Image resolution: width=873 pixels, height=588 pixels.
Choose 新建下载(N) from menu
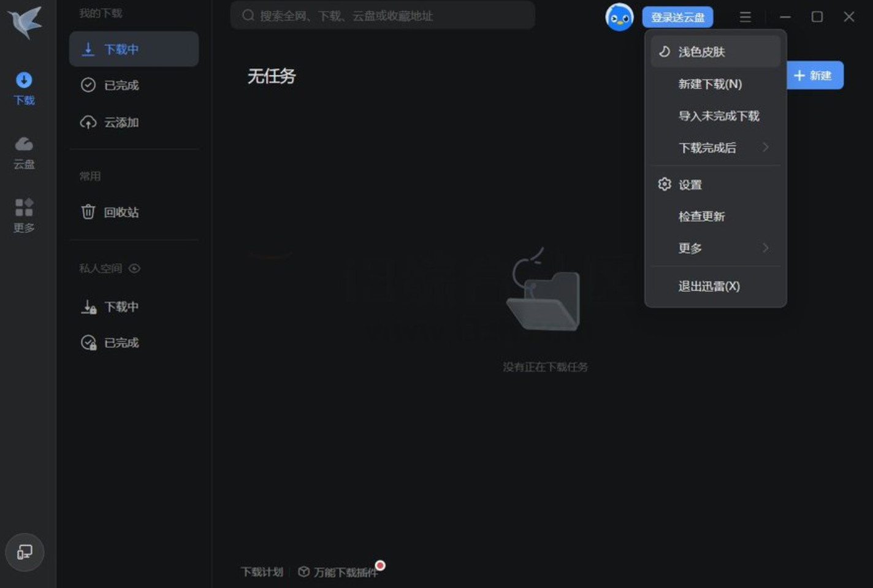pyautogui.click(x=715, y=84)
